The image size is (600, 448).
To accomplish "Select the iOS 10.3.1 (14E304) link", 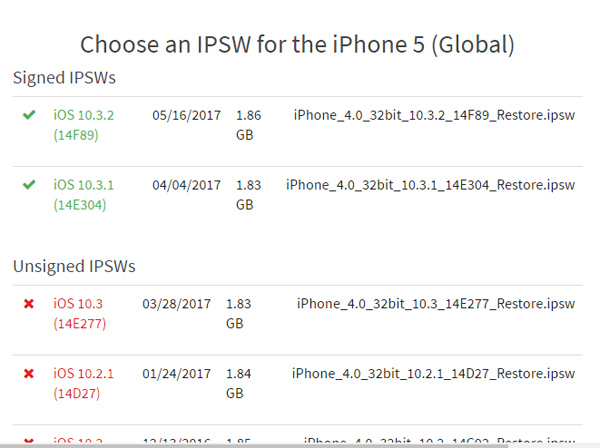I will click(84, 194).
